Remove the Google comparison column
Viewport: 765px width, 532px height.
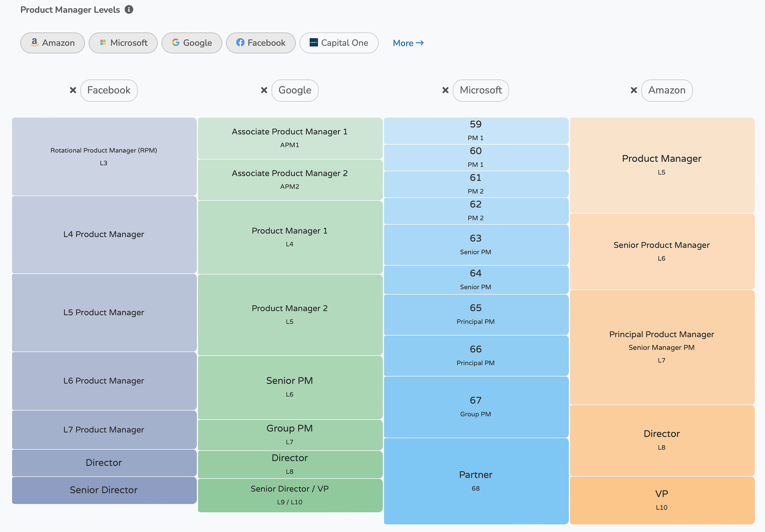coord(264,90)
